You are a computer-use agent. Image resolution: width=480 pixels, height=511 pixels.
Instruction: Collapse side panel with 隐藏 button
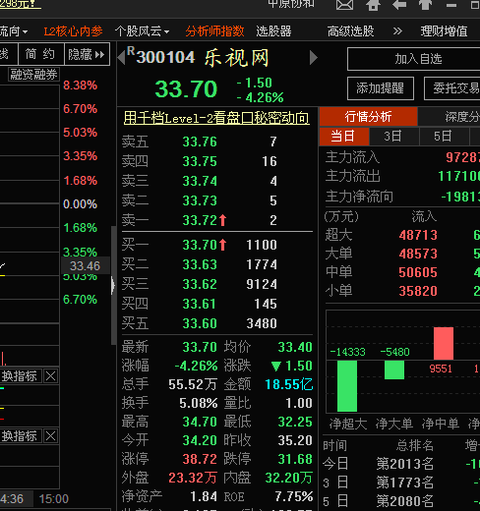[x=87, y=54]
